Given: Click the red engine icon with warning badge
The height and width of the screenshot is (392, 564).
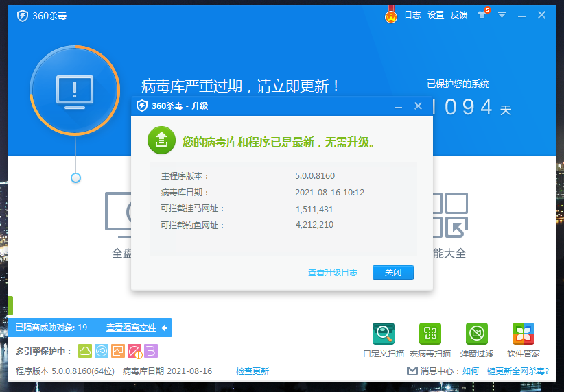Looking at the screenshot, I should pyautogui.click(x=135, y=351).
